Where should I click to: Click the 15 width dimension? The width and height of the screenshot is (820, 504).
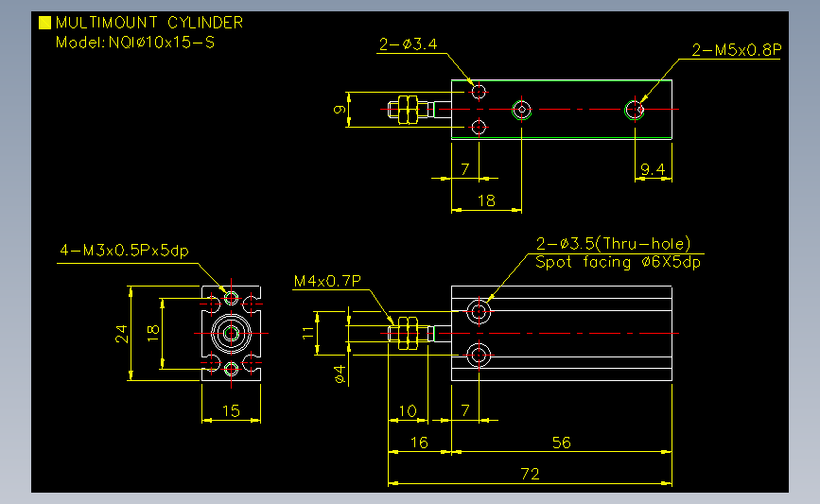(231, 411)
